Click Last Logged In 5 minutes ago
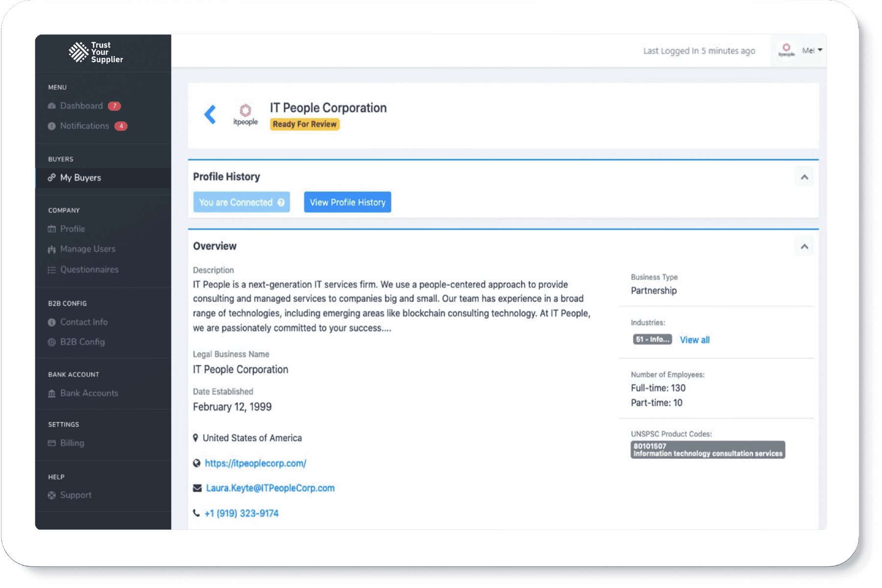Viewport: 882px width, 588px height. point(699,51)
